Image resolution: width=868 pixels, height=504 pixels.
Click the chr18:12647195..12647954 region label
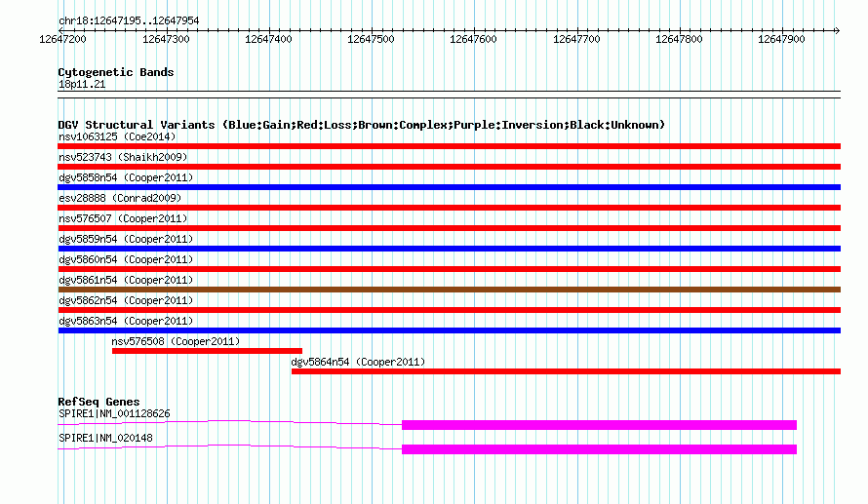129,21
